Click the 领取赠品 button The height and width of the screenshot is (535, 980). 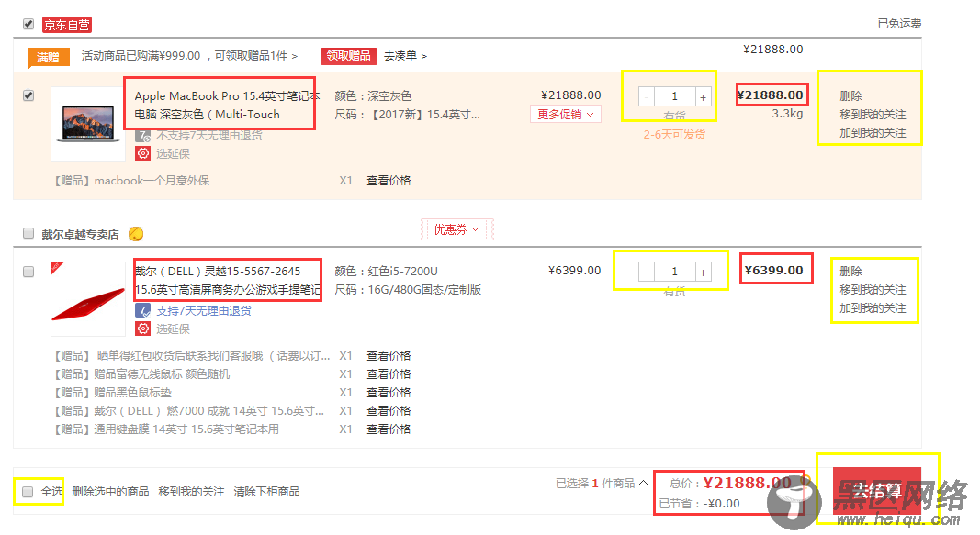pyautogui.click(x=349, y=56)
